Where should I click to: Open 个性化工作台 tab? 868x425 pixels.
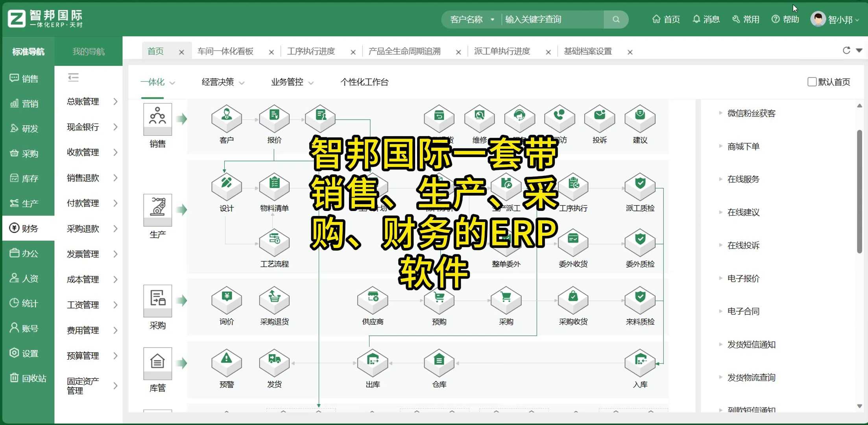[364, 82]
